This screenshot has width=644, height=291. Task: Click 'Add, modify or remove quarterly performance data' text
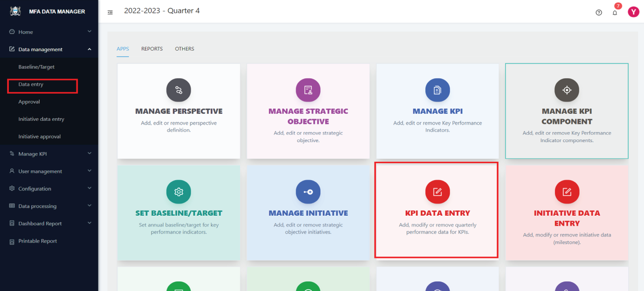437,228
